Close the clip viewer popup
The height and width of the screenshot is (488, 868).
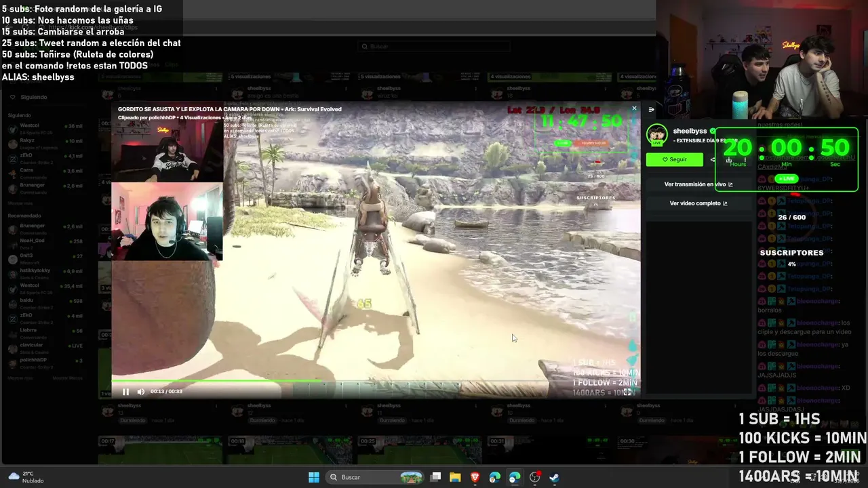[x=634, y=108]
